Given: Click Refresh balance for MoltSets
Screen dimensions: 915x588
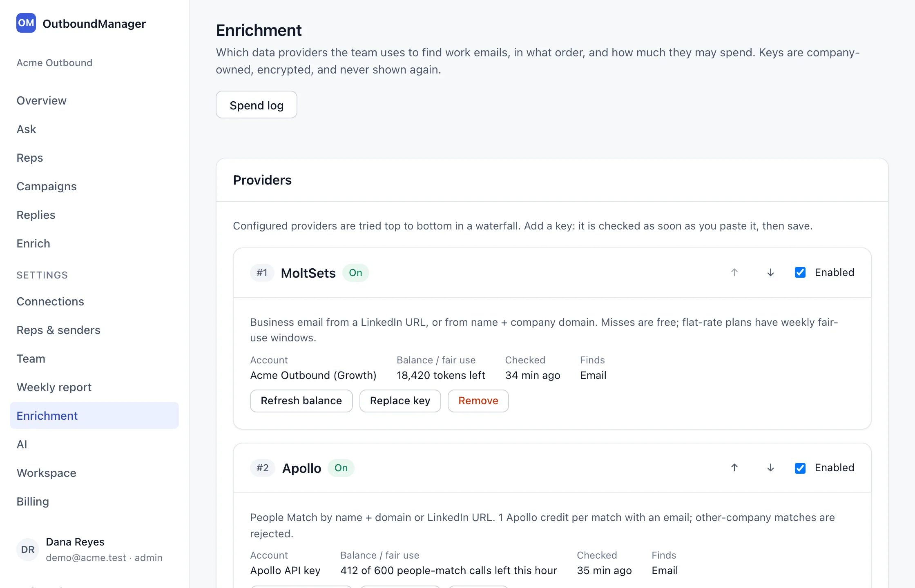Looking at the screenshot, I should 301,401.
